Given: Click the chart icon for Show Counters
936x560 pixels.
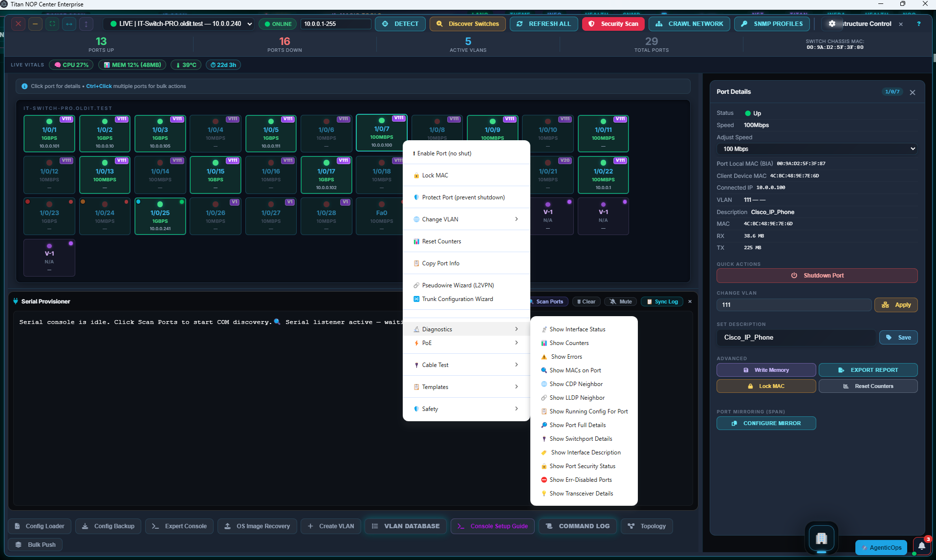Looking at the screenshot, I should pyautogui.click(x=544, y=343).
